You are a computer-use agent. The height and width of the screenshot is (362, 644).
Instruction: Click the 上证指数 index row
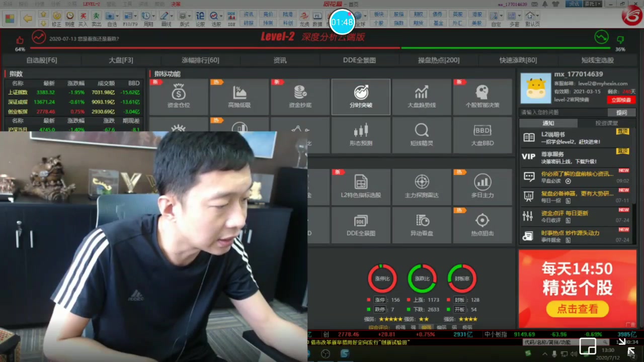[74, 93]
